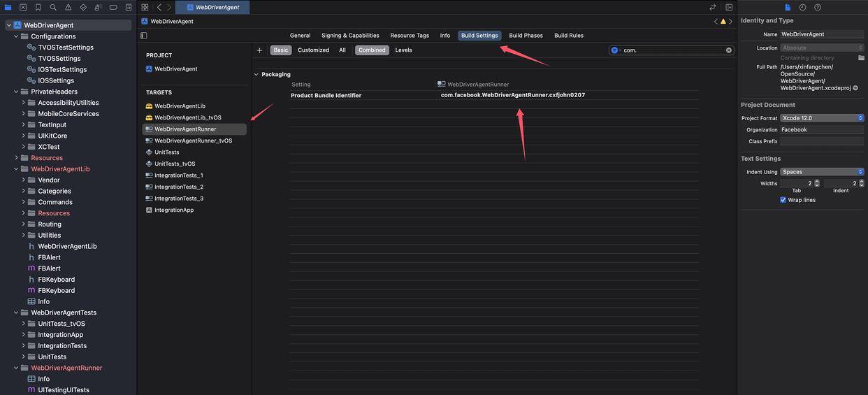The width and height of the screenshot is (868, 395).
Task: Go forward with the editor forward arrow
Action: [x=169, y=7]
